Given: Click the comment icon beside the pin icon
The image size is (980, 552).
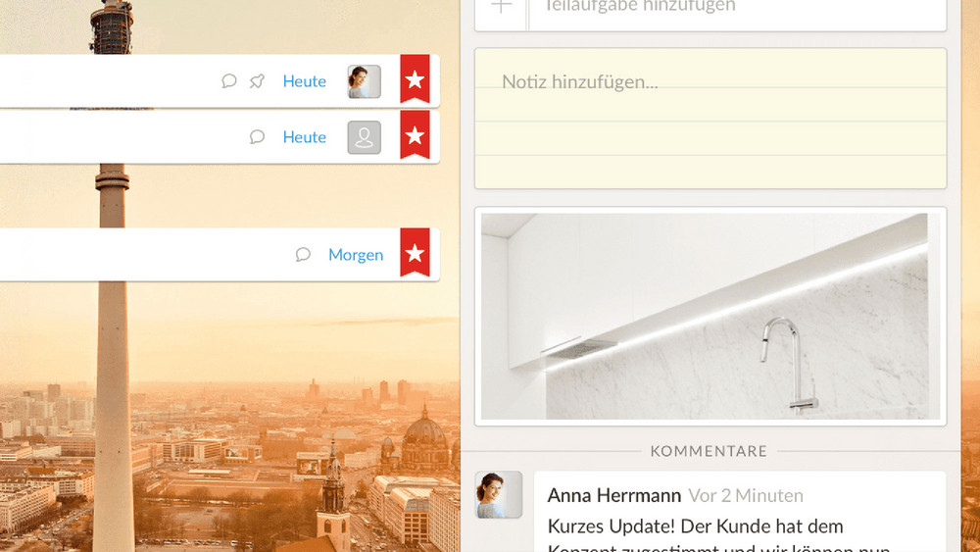Looking at the screenshot, I should point(229,81).
